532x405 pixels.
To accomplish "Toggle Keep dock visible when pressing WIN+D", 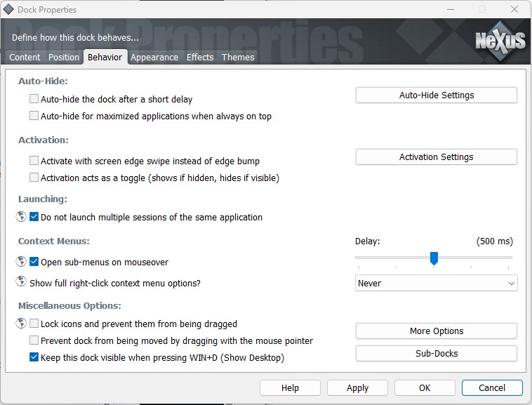I will [x=34, y=358].
